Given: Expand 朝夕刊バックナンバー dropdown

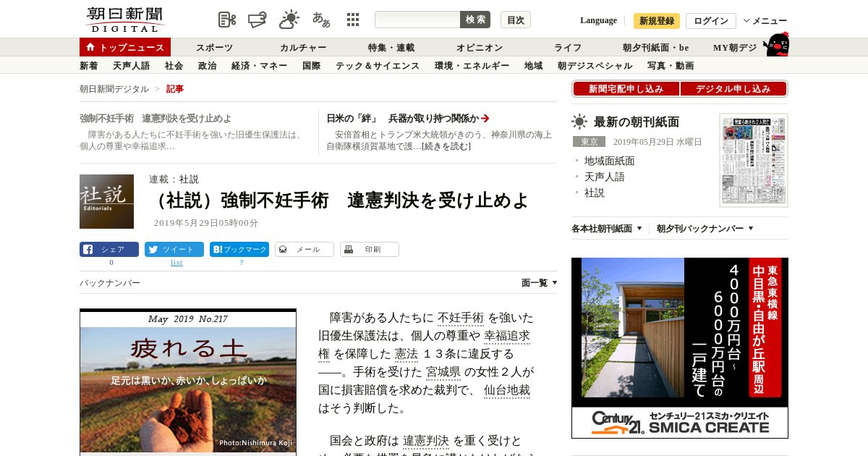Looking at the screenshot, I should pyautogui.click(x=705, y=229).
